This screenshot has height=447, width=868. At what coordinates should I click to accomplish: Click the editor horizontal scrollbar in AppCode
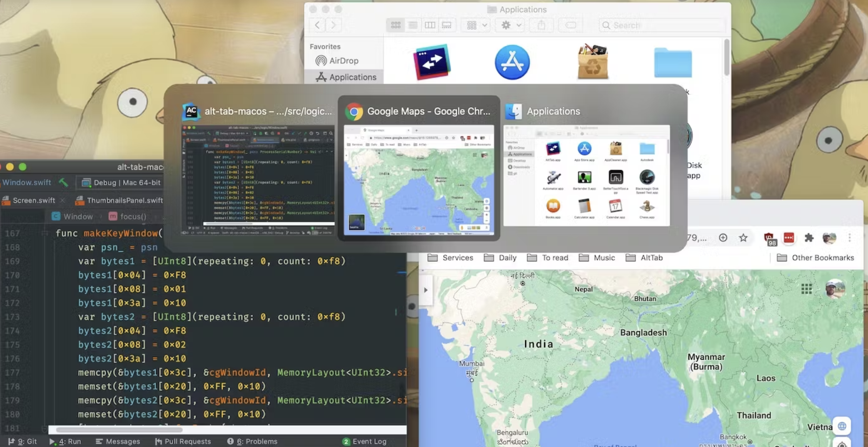[119, 430]
